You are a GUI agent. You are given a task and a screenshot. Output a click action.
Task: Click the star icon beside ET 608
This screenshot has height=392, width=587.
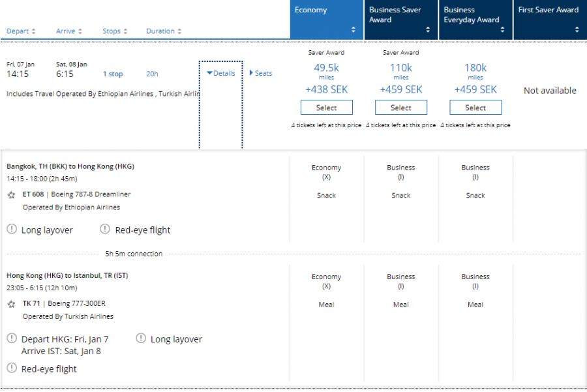[x=11, y=194]
